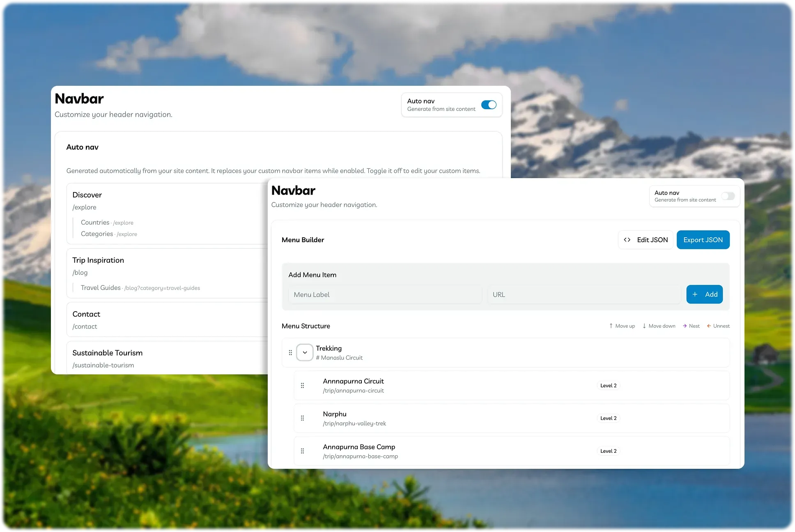Focus the Menu Label input field
The height and width of the screenshot is (532, 795).
(x=385, y=294)
